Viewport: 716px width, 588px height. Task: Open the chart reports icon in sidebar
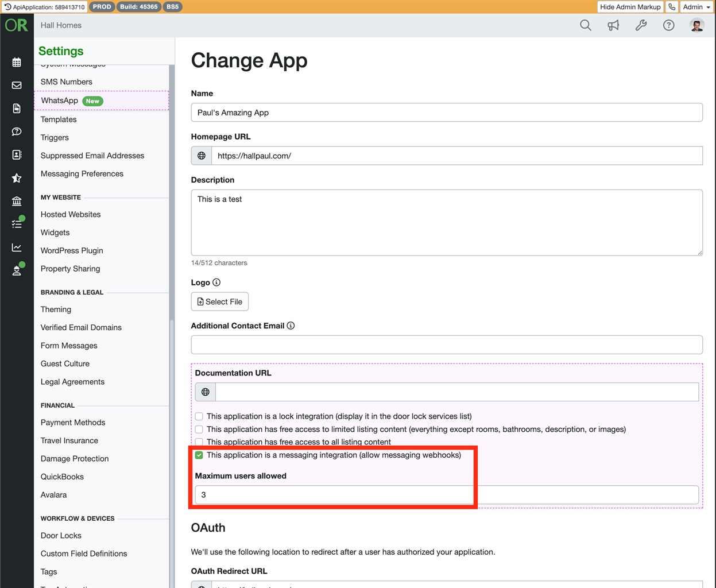pos(17,247)
